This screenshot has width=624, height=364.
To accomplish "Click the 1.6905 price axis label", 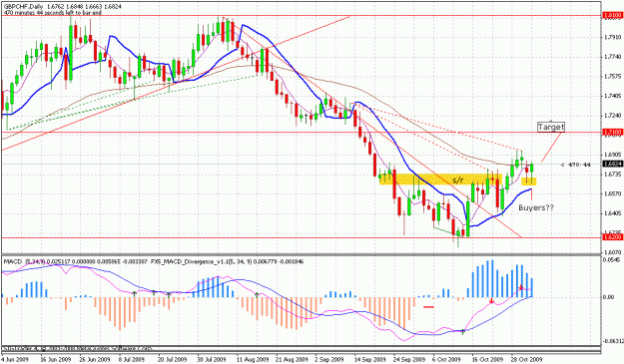I will point(613,155).
